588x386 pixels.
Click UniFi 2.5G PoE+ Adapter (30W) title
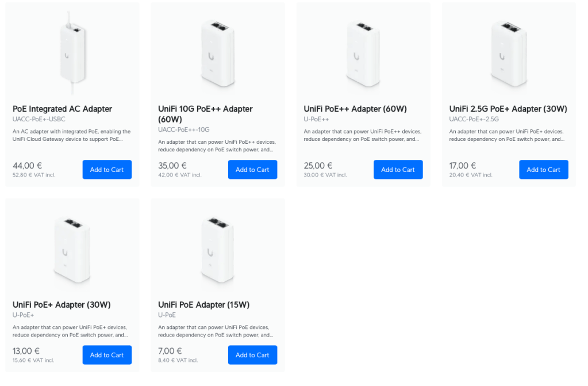pyautogui.click(x=508, y=109)
